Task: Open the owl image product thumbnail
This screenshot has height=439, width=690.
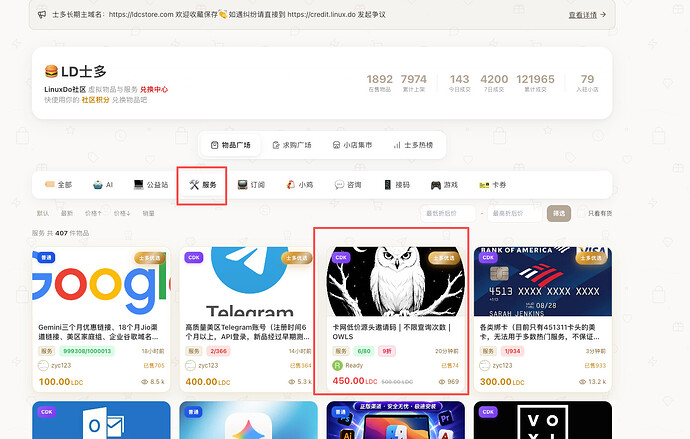Action: pos(396,282)
